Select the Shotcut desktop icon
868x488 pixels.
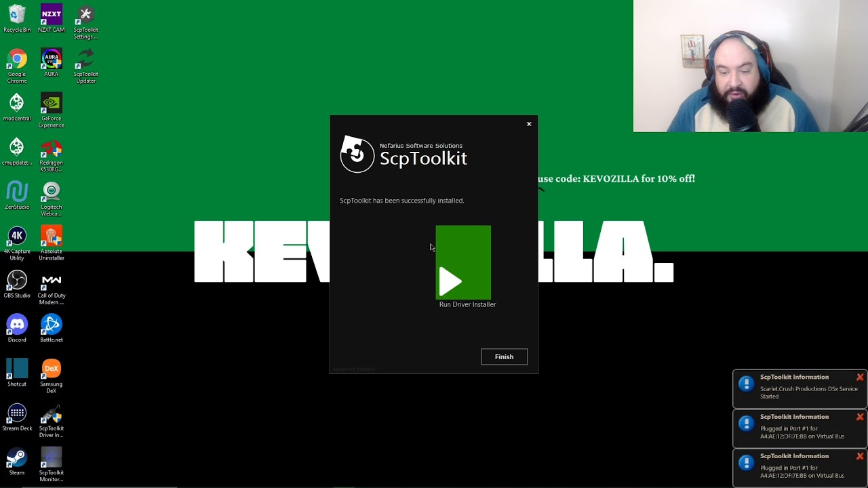coord(17,373)
